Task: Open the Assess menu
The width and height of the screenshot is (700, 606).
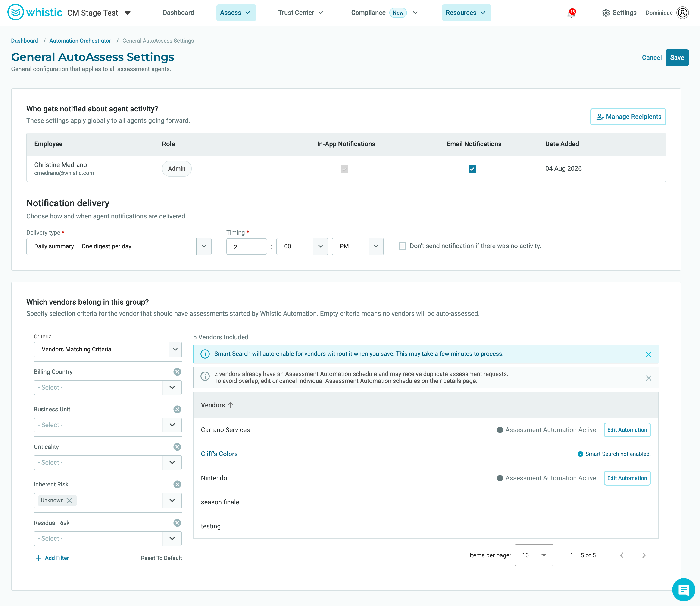Action: click(x=236, y=13)
